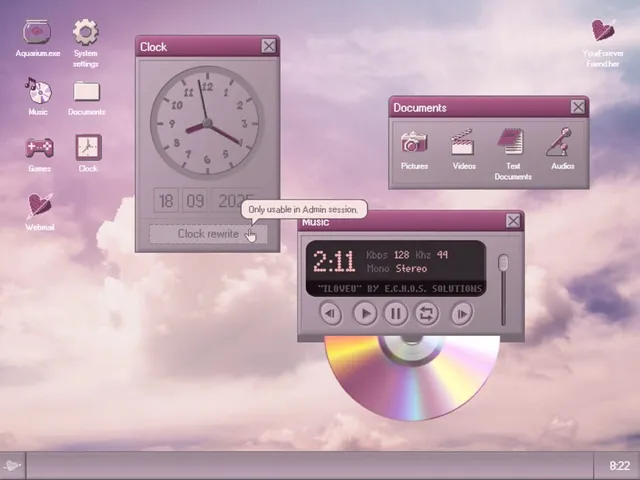Image resolution: width=640 pixels, height=480 pixels.
Task: Click the play button in Music player
Action: pyautogui.click(x=365, y=313)
